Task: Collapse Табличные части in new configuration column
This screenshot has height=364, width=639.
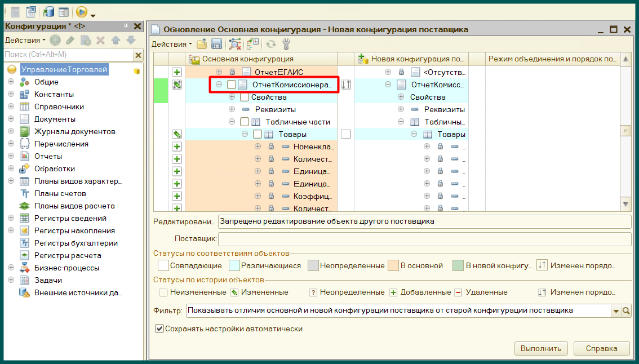Action: (401, 122)
